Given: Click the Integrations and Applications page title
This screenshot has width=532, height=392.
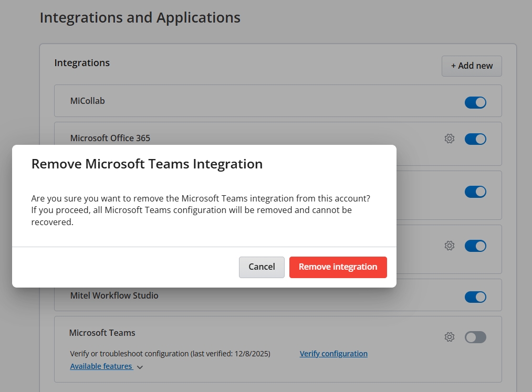Looking at the screenshot, I should click(x=140, y=18).
